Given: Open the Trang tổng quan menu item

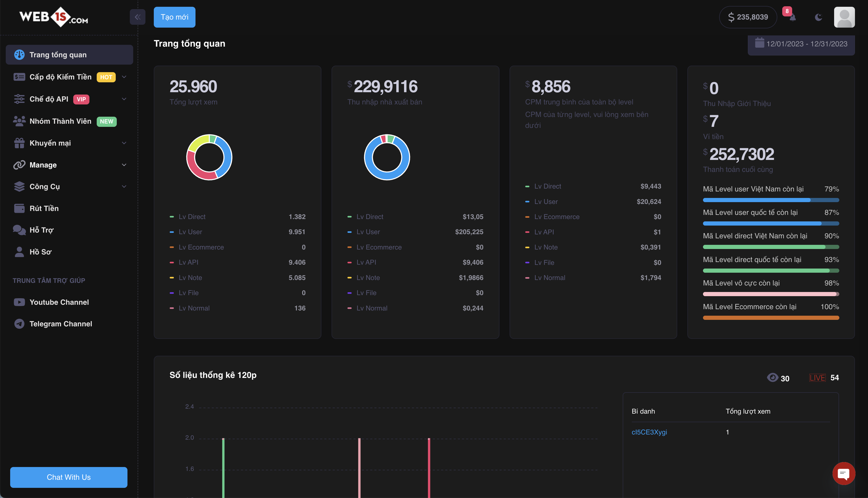Looking at the screenshot, I should coord(70,55).
